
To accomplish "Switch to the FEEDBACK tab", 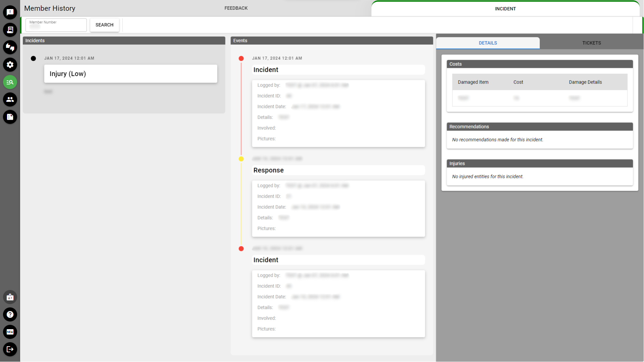I will point(236,8).
